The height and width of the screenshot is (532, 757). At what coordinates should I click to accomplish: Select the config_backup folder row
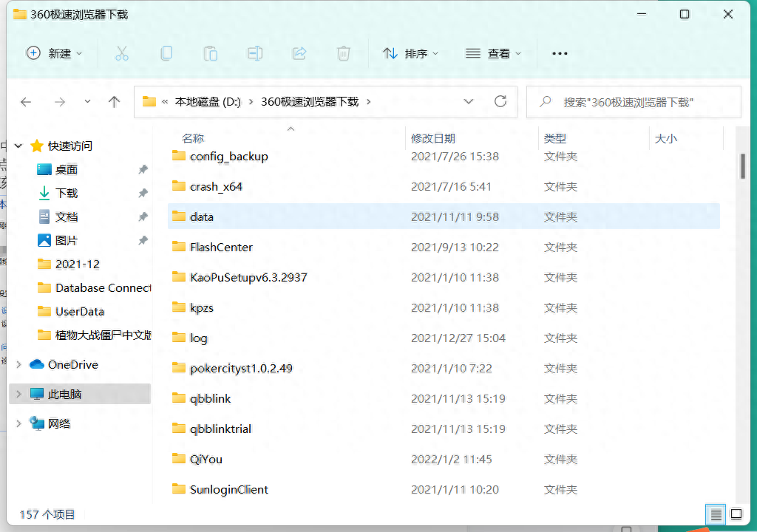coord(444,157)
